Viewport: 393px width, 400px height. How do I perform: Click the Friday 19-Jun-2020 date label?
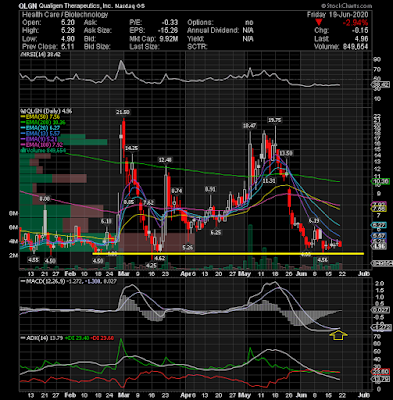pos(337,15)
